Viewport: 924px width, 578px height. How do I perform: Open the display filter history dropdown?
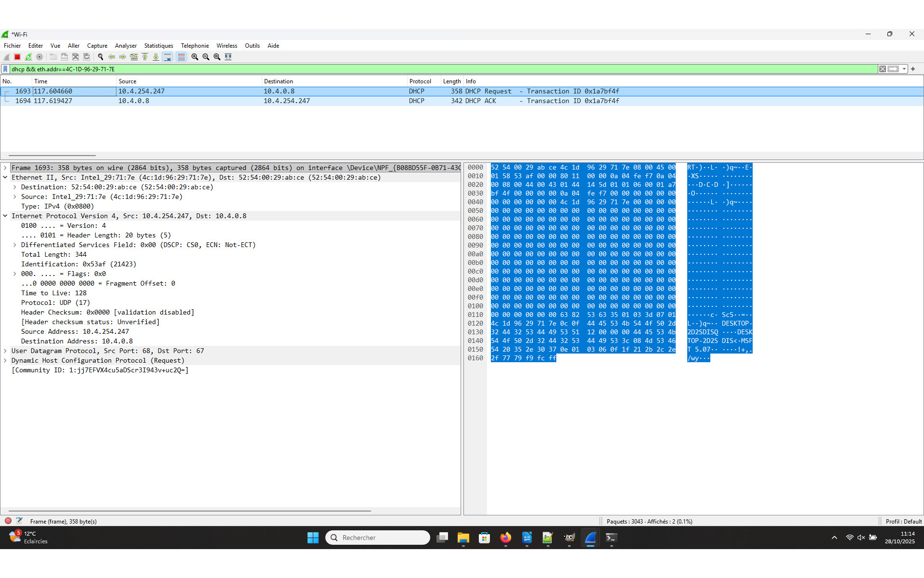pyautogui.click(x=905, y=69)
